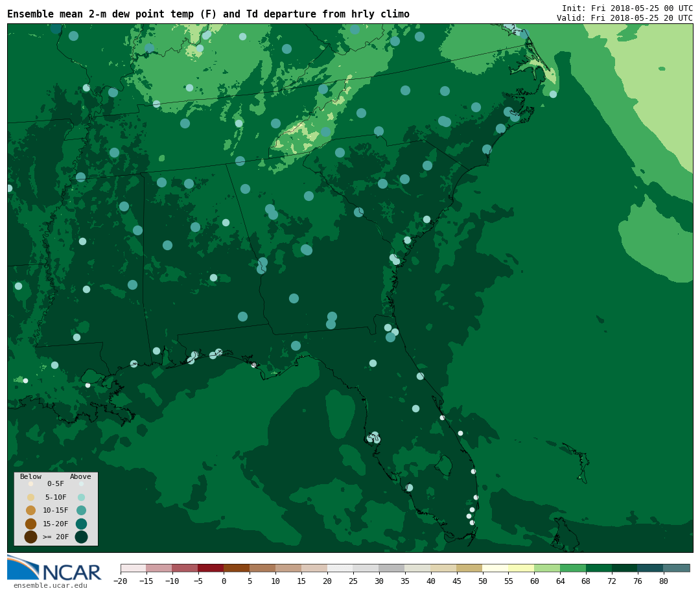Click the "Below" legend heading
Viewport: 700px width, 593px height.
click(31, 476)
